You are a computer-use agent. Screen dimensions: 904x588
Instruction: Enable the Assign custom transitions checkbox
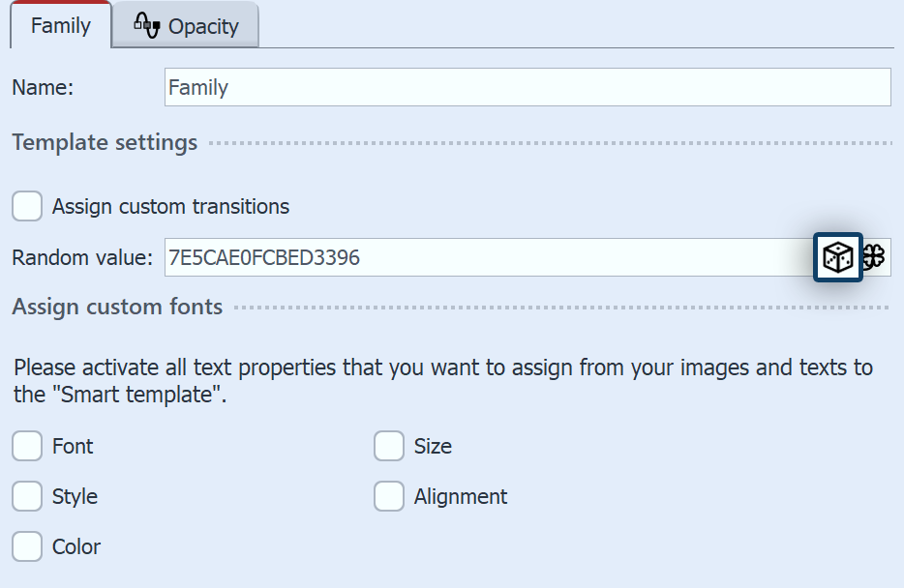click(x=27, y=206)
